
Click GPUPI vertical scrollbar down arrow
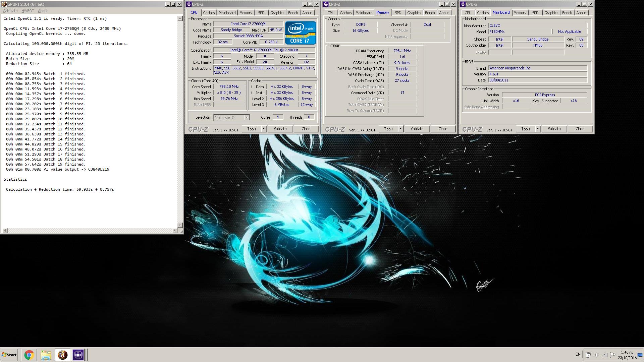pos(180,225)
